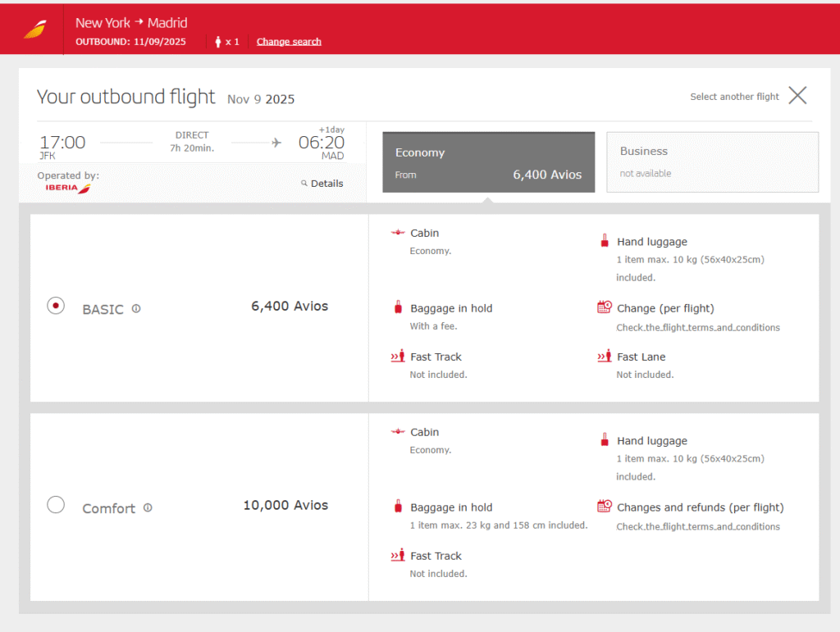
Task: Open flight Details link
Action: (x=326, y=184)
